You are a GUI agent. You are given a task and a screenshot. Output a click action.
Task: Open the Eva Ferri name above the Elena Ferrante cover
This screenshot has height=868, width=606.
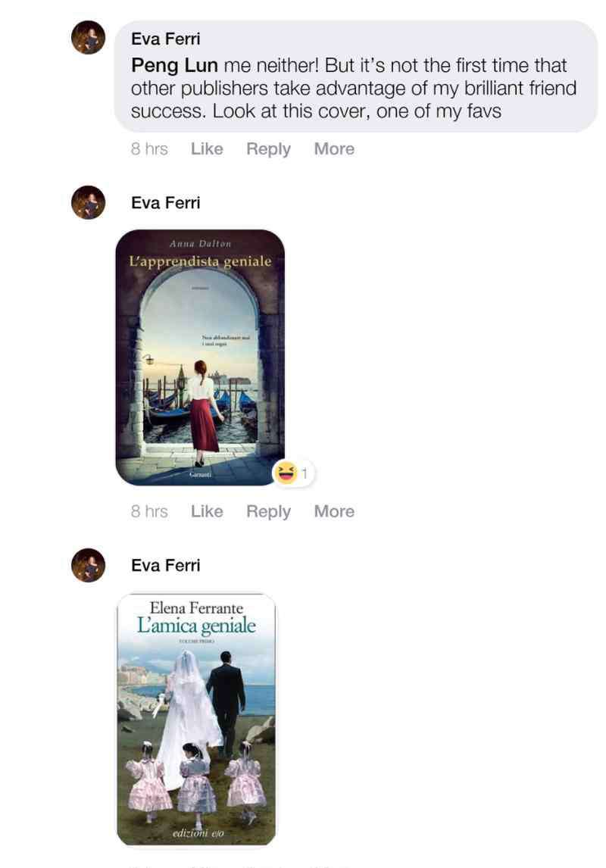click(165, 565)
